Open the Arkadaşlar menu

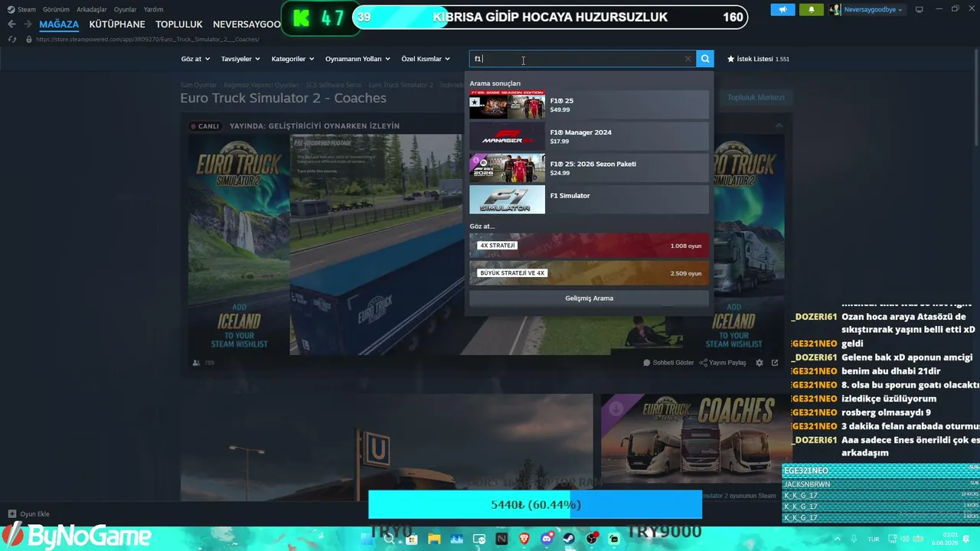pos(92,9)
